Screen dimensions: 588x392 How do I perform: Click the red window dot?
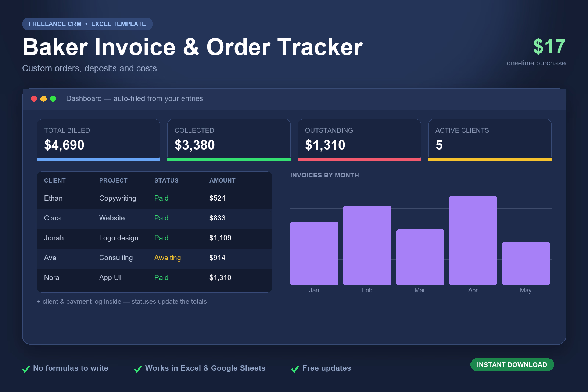(34, 98)
